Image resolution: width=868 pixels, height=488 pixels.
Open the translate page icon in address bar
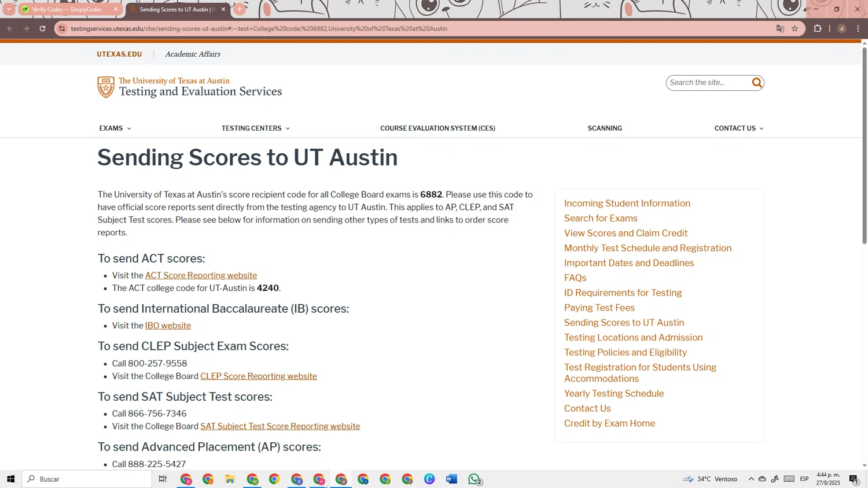pos(780,28)
